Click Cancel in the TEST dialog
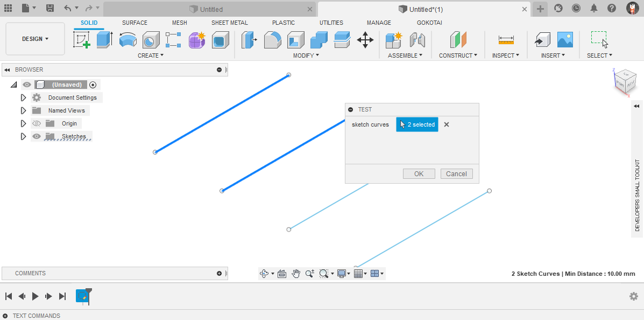 456,173
